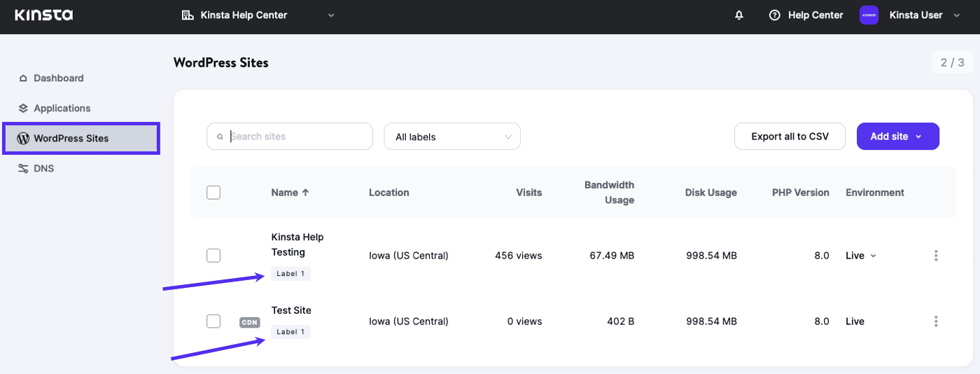980x374 pixels.
Task: Check the Kinsta Help Testing row checkbox
Action: [x=213, y=256]
